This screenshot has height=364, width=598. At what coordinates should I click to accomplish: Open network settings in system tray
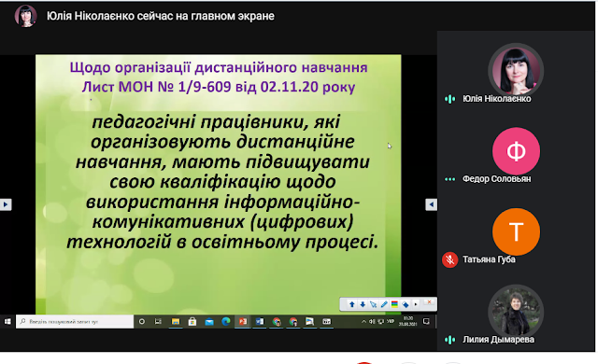[x=380, y=322]
